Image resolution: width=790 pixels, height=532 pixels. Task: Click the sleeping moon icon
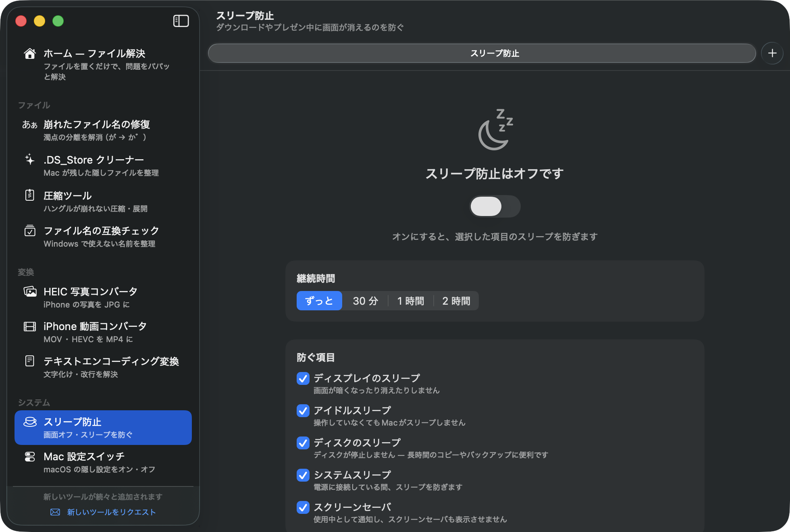(495, 129)
